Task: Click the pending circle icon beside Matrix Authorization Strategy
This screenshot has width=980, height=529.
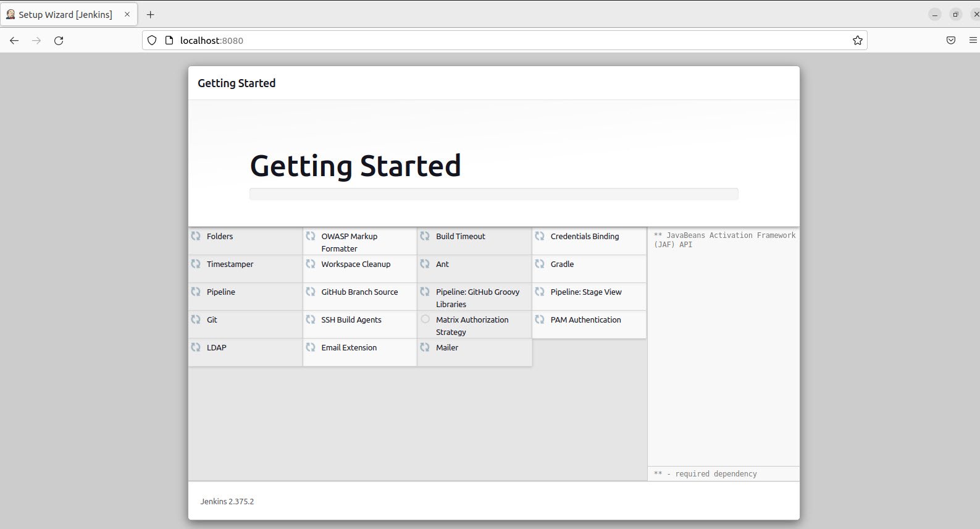Action: coord(425,320)
